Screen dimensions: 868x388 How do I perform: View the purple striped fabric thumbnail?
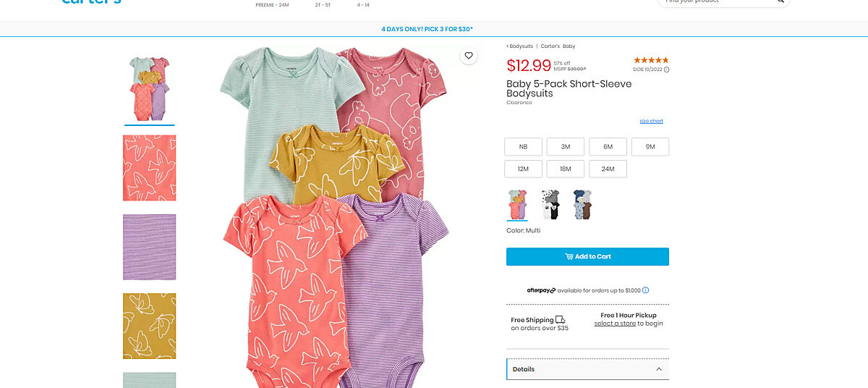click(149, 247)
